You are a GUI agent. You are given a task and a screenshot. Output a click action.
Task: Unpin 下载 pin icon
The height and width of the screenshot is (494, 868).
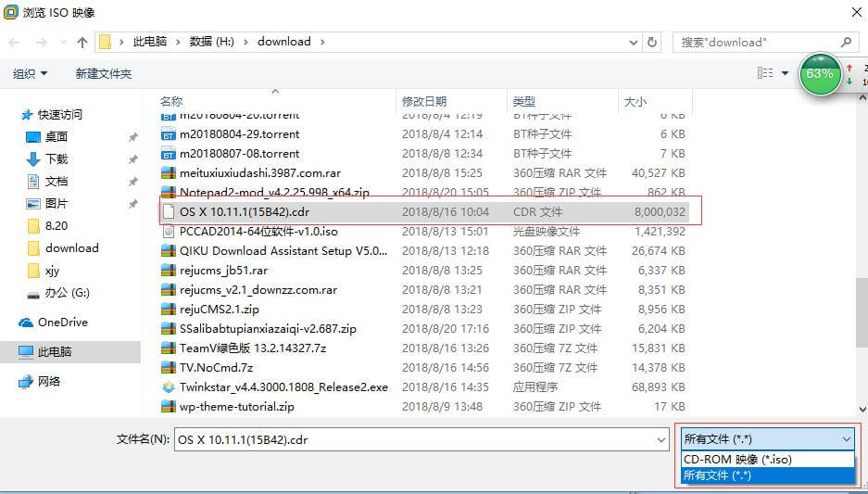(132, 159)
